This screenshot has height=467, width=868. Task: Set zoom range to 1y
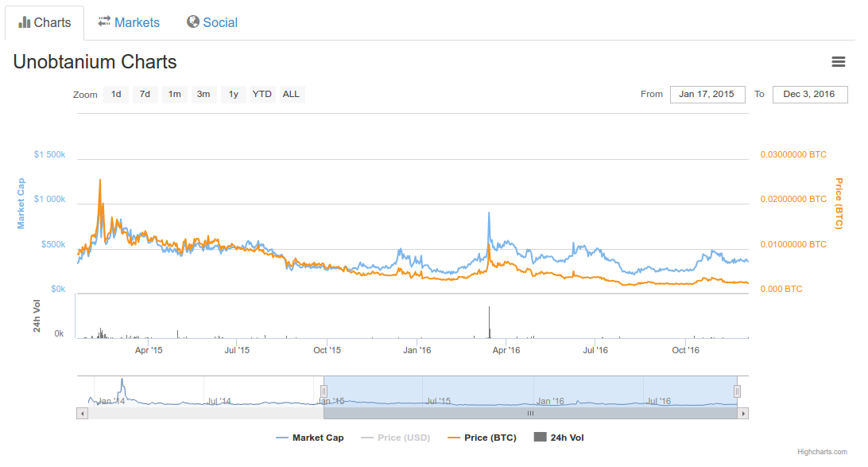tap(234, 94)
